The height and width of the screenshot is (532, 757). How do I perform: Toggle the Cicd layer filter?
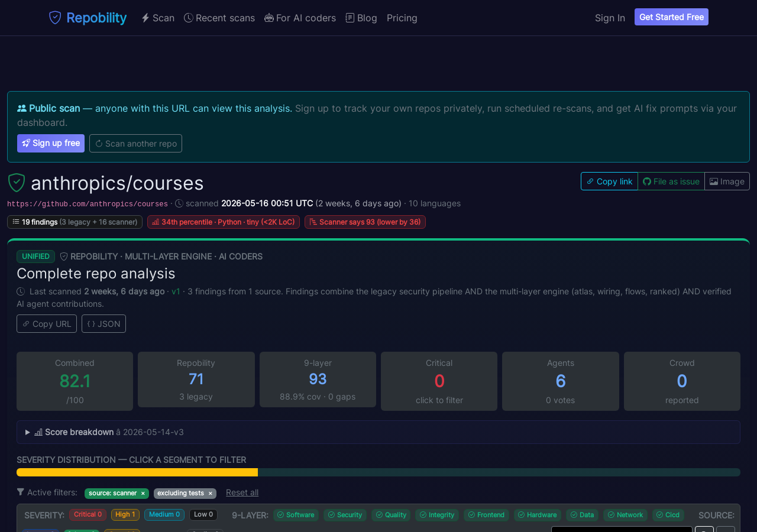tap(668, 515)
